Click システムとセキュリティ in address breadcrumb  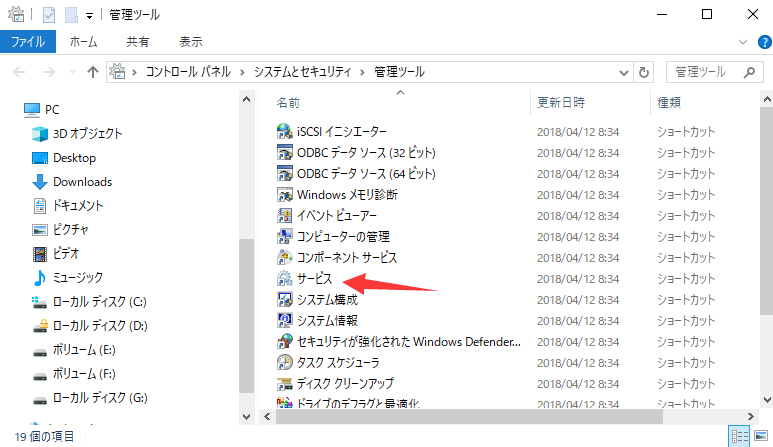(x=302, y=72)
